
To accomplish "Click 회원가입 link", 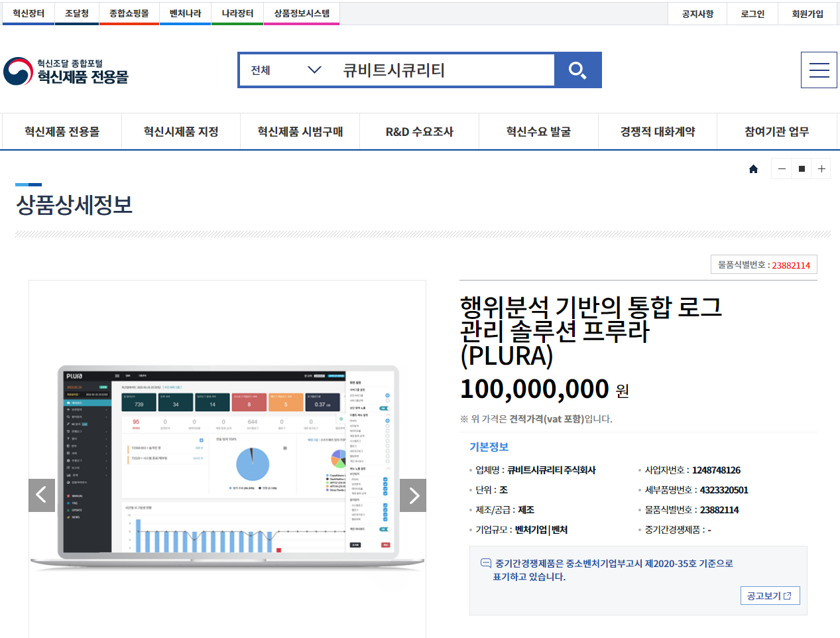I will 808,14.
